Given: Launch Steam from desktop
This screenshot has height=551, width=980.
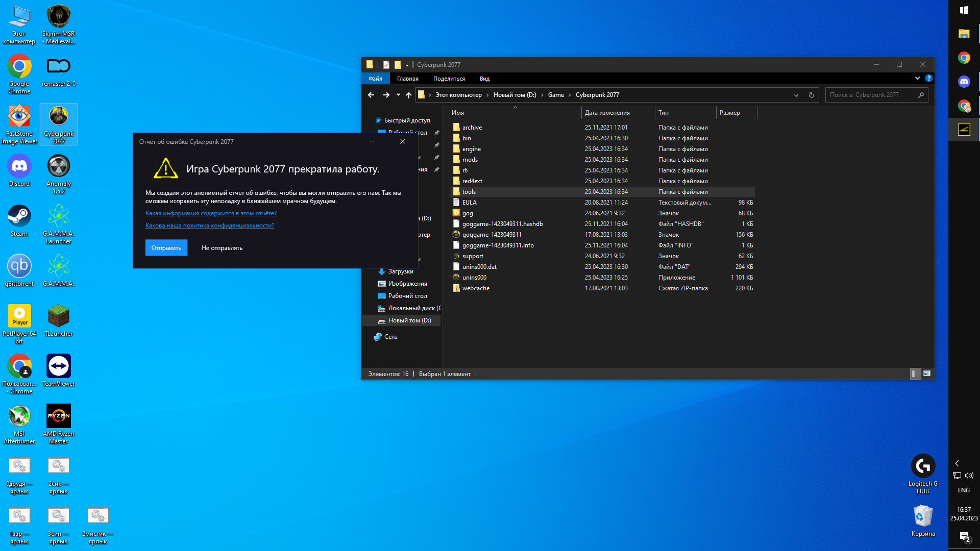Looking at the screenshot, I should click(19, 221).
